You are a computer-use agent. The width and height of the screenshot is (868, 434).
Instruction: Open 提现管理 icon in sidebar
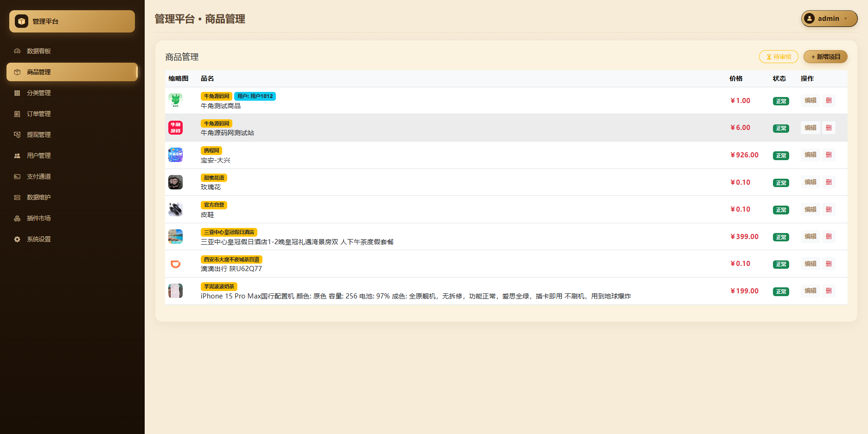pos(17,135)
